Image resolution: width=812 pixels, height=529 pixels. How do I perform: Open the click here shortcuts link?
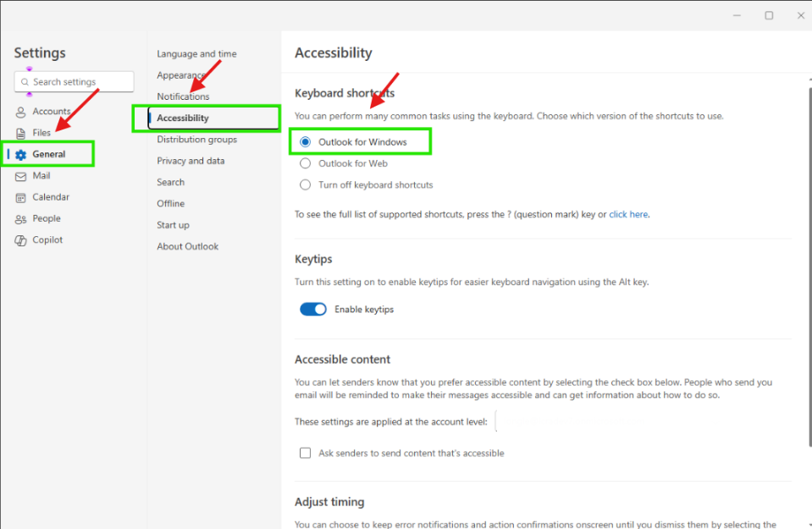click(628, 214)
